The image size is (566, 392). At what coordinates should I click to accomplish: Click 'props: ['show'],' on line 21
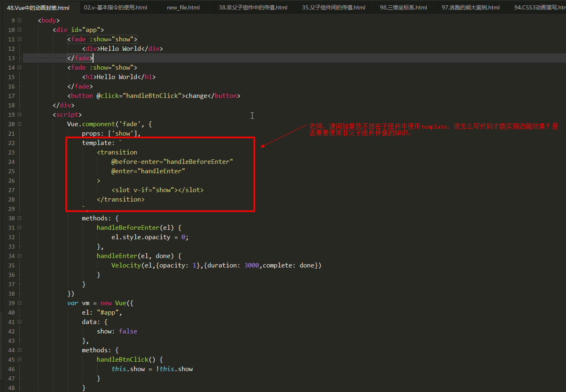click(x=111, y=134)
